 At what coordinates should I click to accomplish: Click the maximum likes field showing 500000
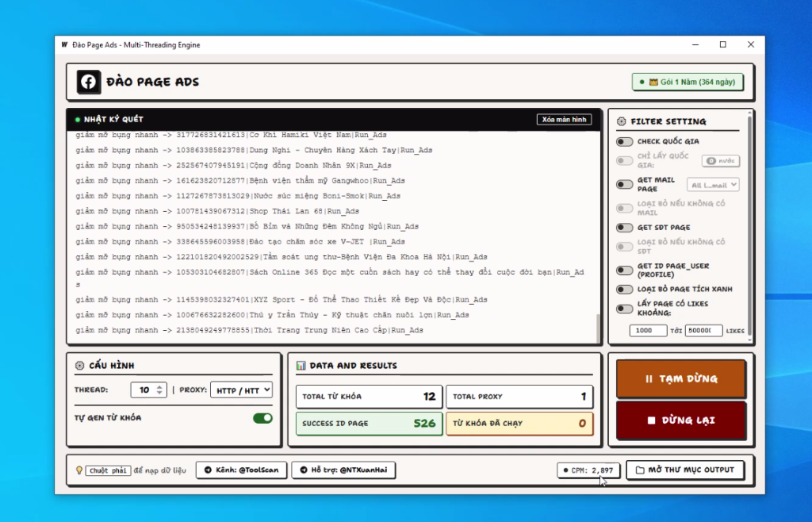point(703,330)
